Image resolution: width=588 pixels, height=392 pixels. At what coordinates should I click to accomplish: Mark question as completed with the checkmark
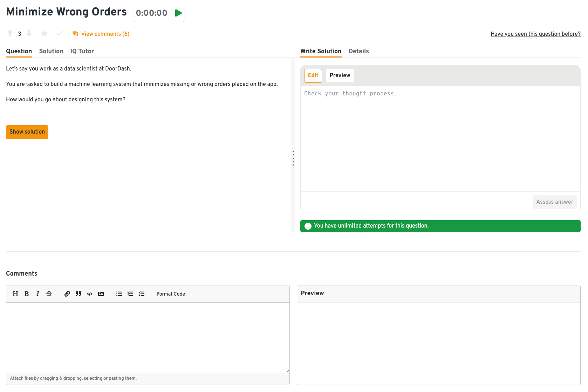click(x=60, y=33)
